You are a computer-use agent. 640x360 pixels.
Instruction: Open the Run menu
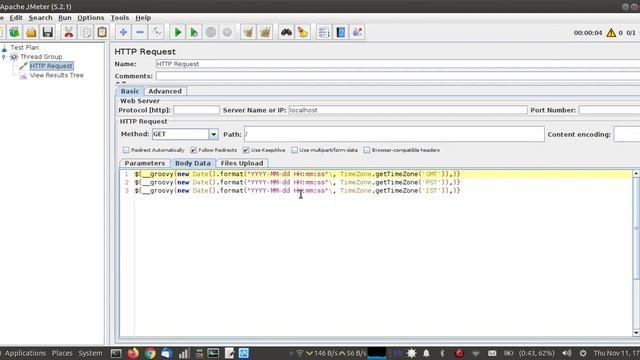point(64,18)
